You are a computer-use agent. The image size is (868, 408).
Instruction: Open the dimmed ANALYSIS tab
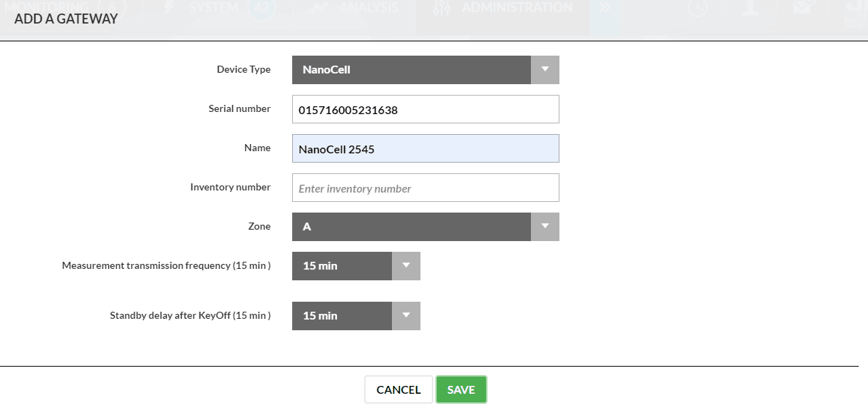click(368, 8)
